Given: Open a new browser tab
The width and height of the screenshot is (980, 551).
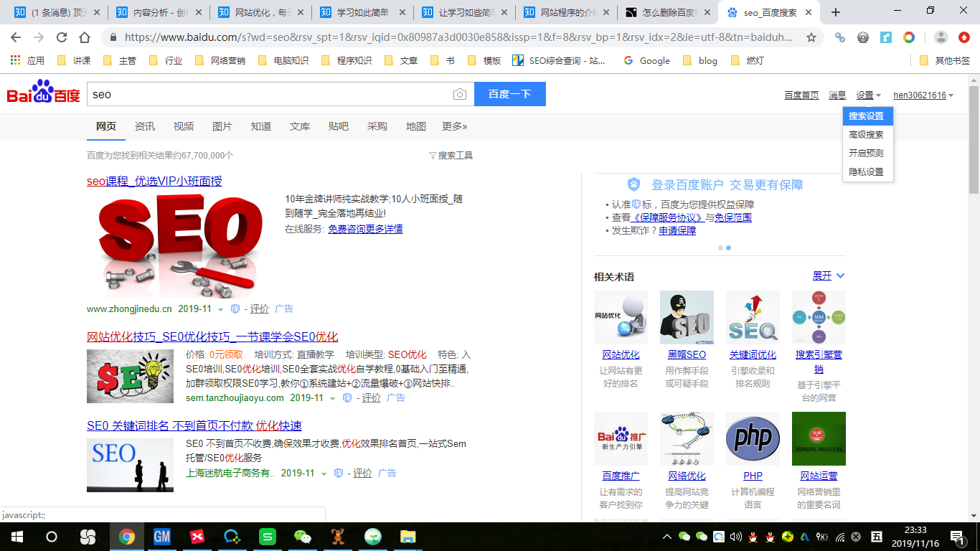Looking at the screenshot, I should tap(835, 12).
